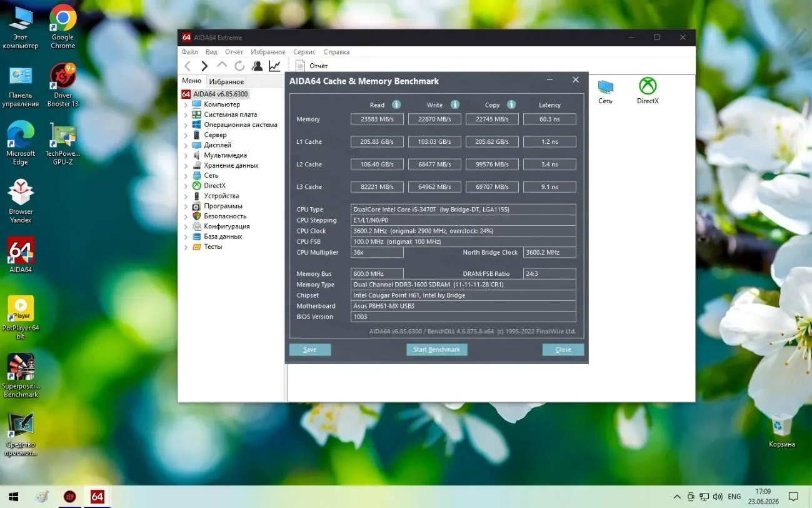The image size is (812, 508).
Task: Go up one level in toolbar
Action: [x=222, y=66]
